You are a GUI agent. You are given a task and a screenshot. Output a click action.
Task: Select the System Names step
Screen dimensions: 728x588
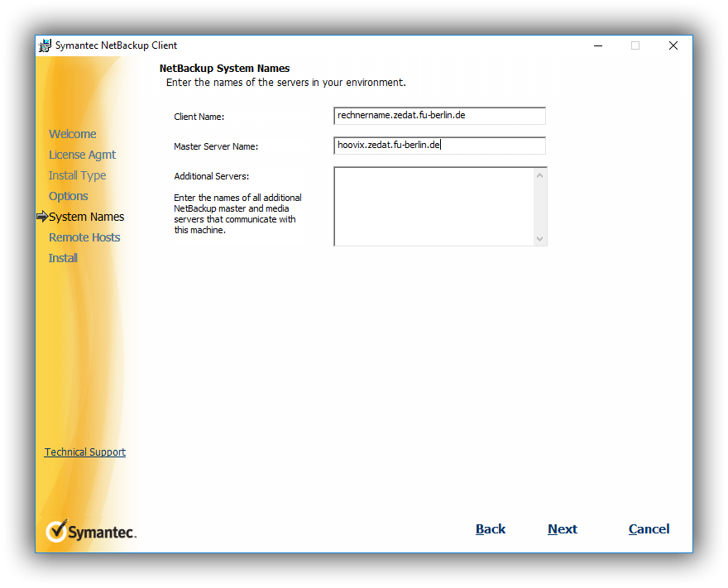86,217
